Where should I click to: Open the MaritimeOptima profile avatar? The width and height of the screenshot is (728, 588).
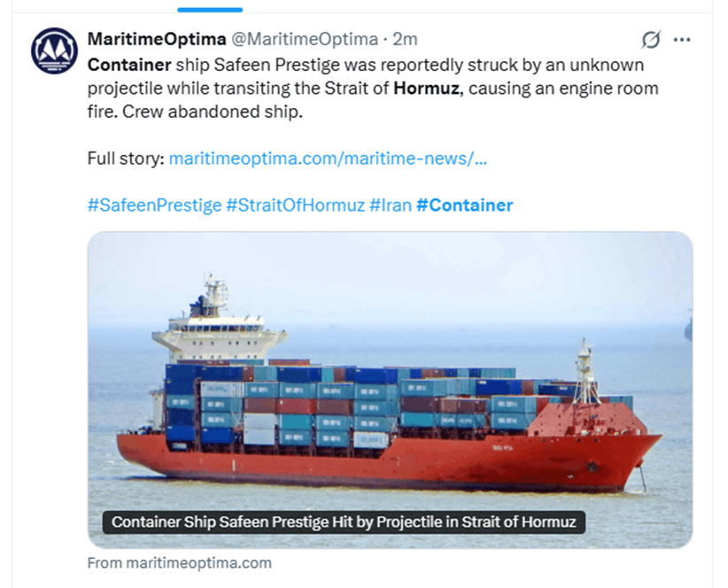click(x=54, y=50)
